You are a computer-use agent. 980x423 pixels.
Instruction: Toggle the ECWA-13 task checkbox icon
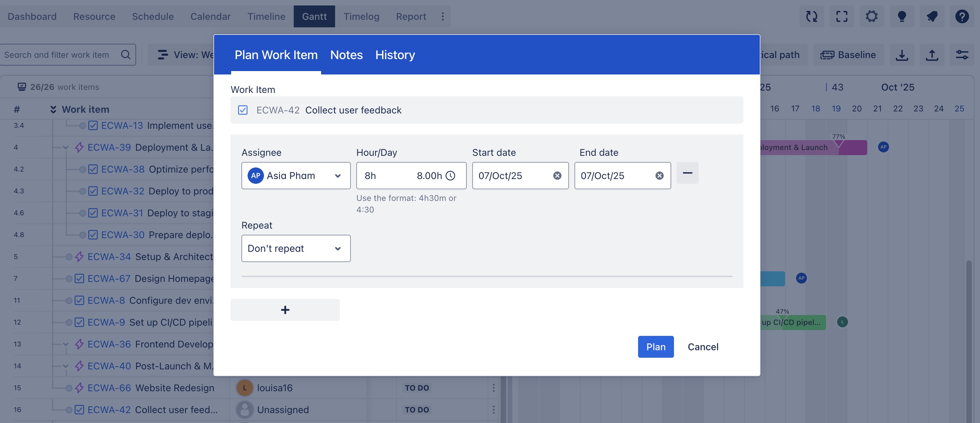point(93,125)
